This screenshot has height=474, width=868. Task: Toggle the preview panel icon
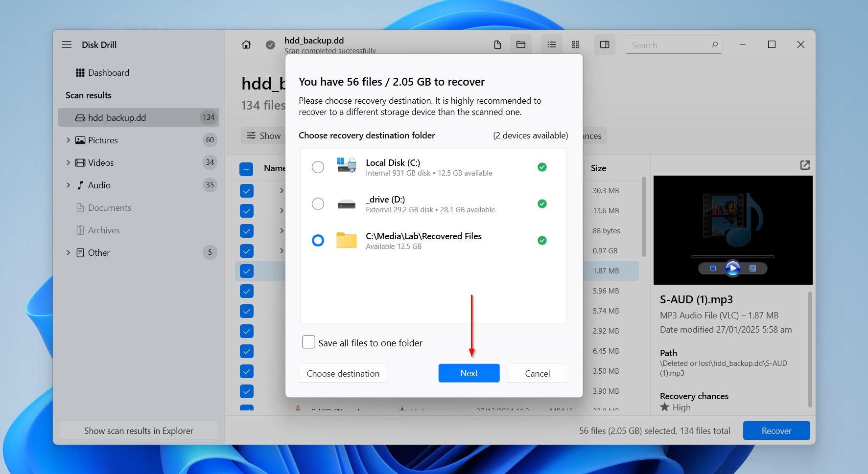(x=605, y=45)
